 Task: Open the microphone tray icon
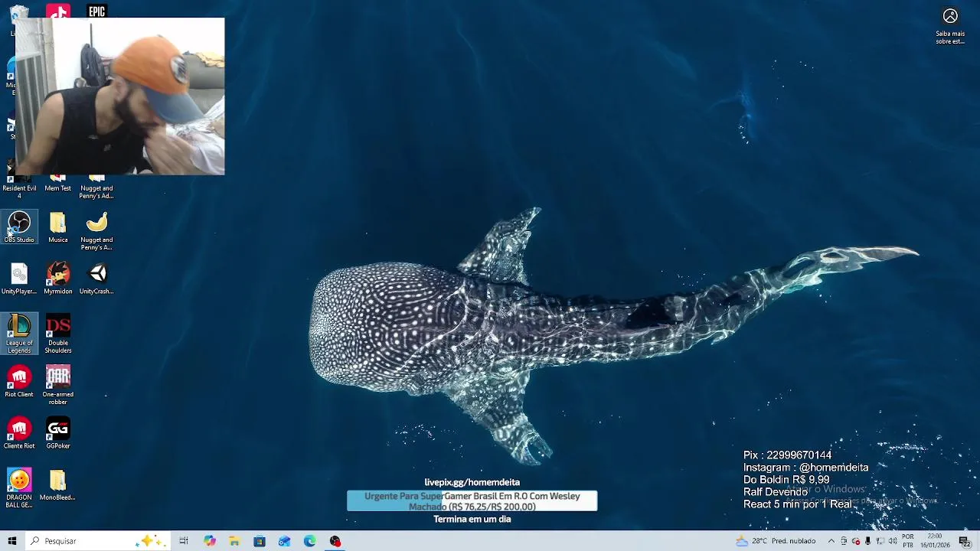[x=868, y=541]
